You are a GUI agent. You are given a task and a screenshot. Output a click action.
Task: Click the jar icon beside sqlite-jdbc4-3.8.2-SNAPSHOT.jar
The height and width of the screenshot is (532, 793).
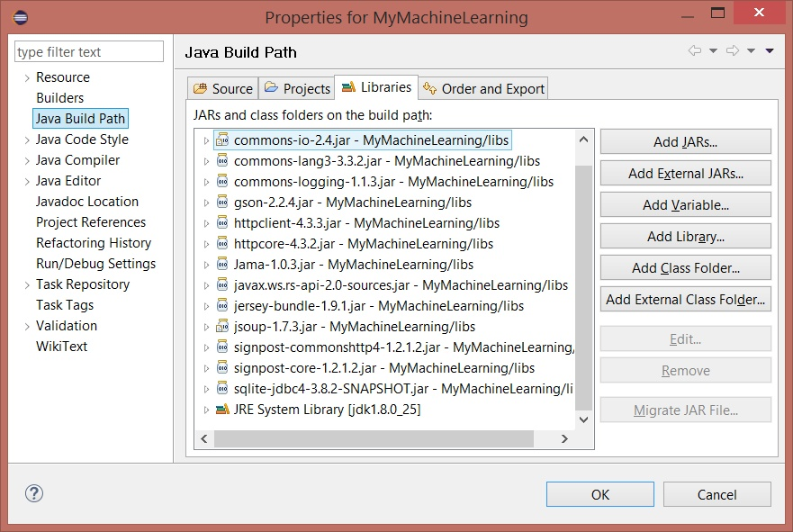click(222, 389)
